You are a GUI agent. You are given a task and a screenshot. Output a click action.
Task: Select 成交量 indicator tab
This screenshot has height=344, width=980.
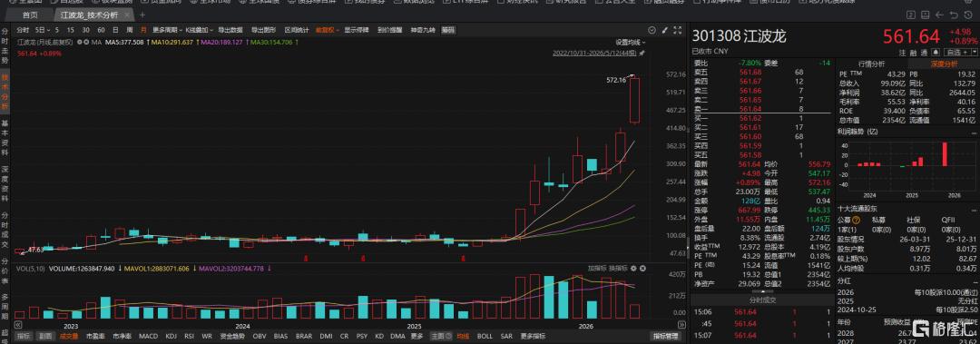coord(68,337)
